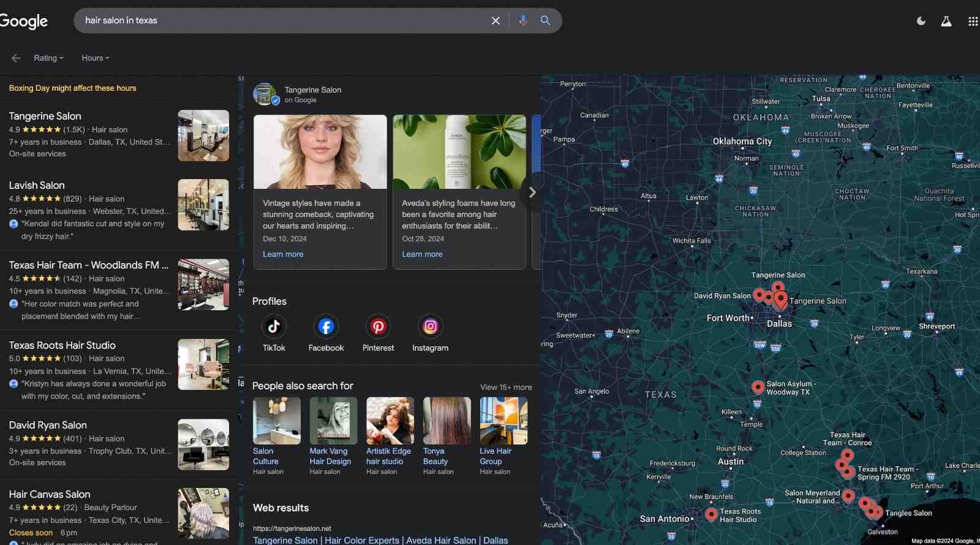
Task: Start voice search with microphone icon
Action: click(x=522, y=21)
